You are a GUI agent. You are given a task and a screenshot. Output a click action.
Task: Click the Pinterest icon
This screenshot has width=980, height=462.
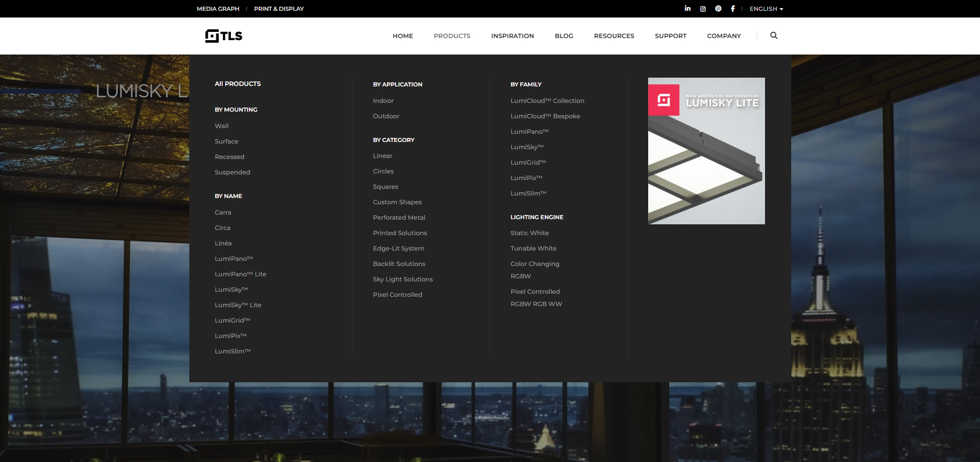click(x=718, y=9)
